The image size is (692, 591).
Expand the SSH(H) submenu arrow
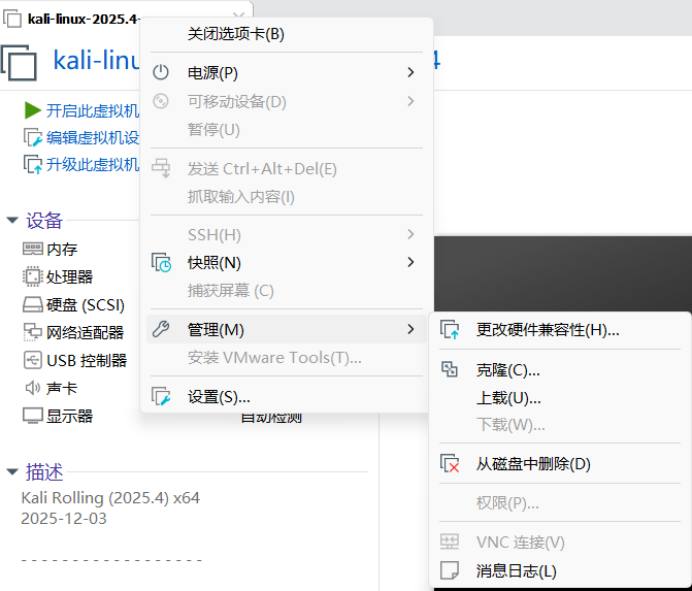coord(411,234)
